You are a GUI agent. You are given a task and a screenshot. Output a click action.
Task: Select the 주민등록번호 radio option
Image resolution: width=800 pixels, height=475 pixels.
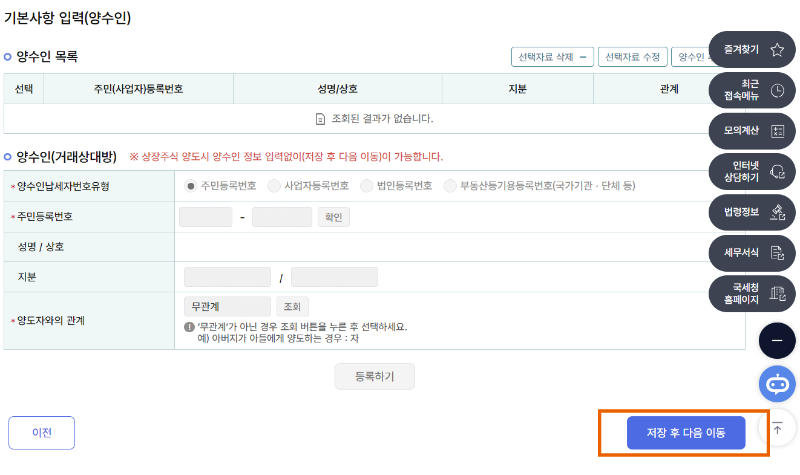point(190,186)
